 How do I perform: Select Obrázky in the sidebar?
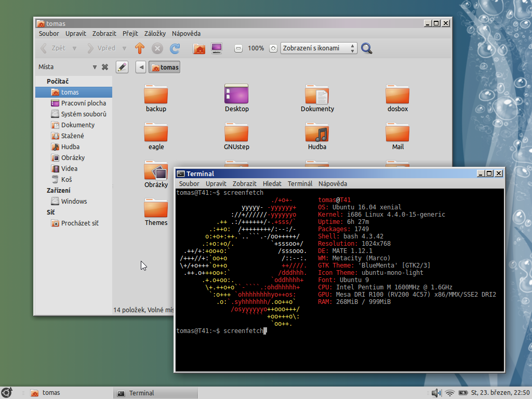click(74, 157)
